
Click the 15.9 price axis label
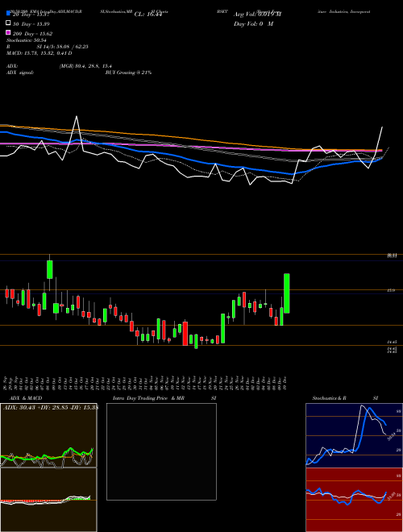coord(391,290)
